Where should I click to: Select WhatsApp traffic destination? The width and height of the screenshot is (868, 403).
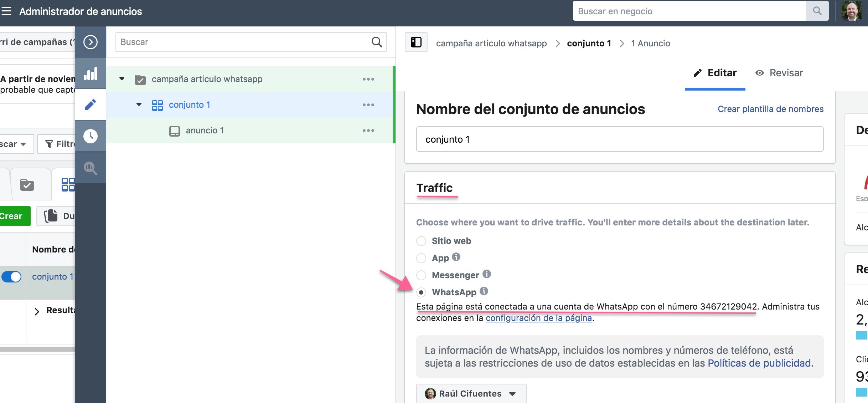pos(421,292)
